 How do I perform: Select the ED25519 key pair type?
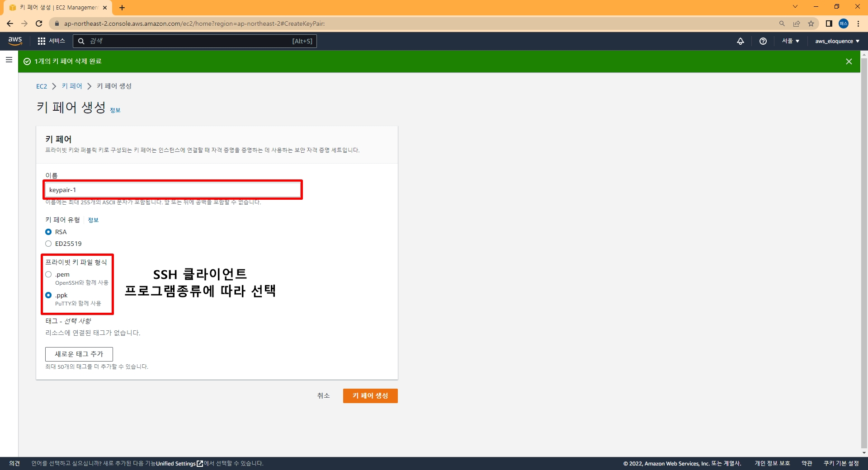[48, 244]
